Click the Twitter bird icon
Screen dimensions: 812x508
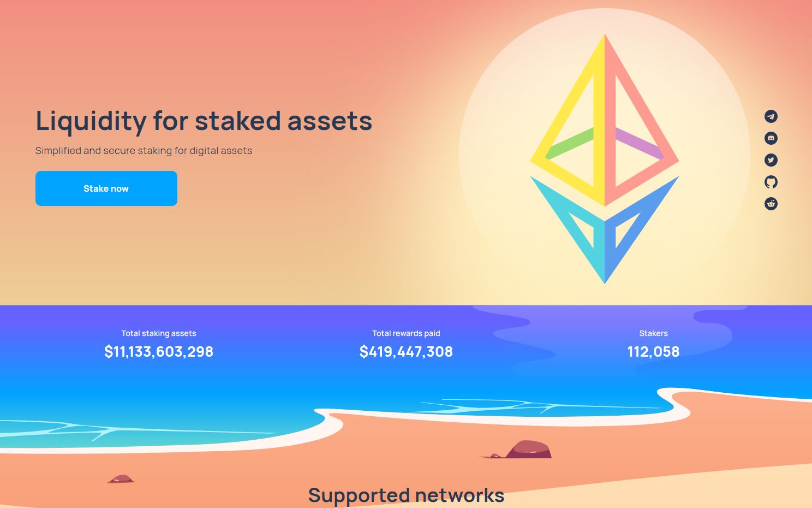click(x=771, y=160)
